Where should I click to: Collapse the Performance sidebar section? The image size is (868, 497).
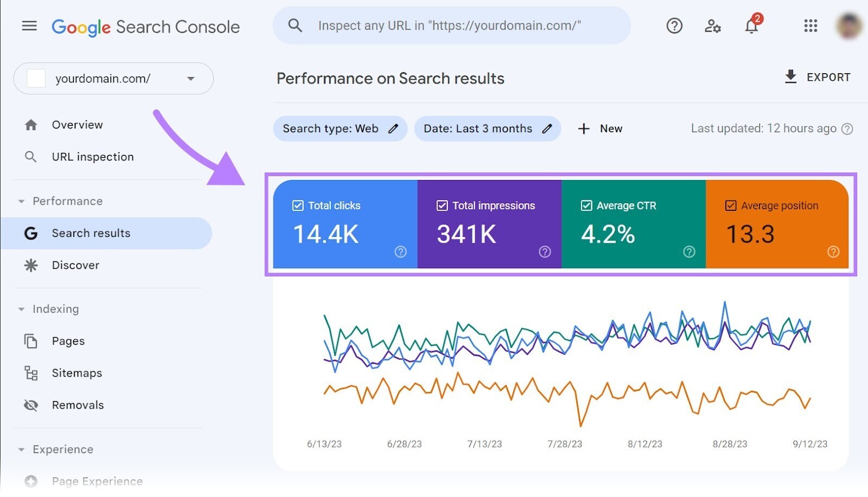[x=20, y=201]
